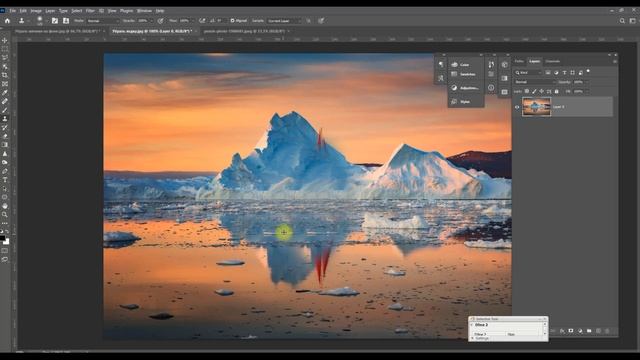Select the Clone Stamp tool
The image size is (640, 360).
(5, 119)
